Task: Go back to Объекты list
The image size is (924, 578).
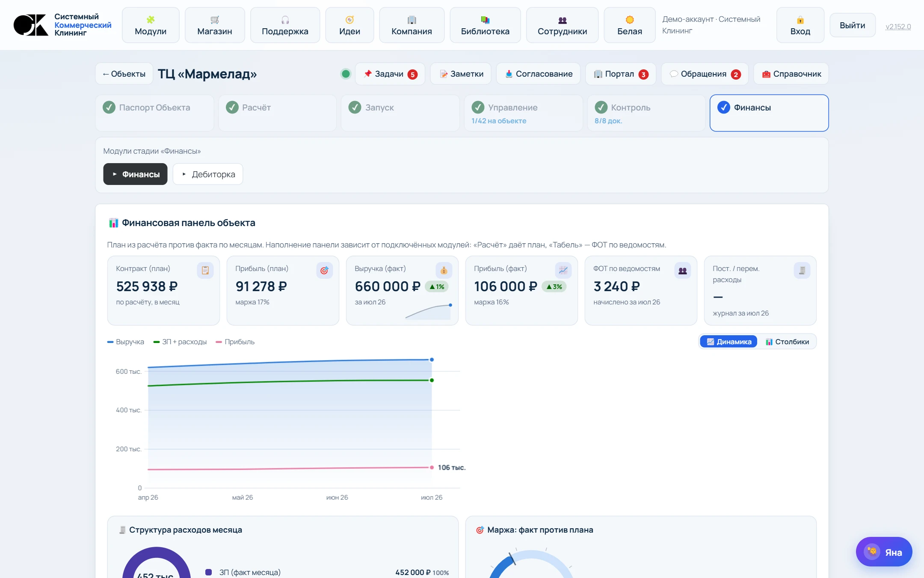Action: (x=124, y=74)
